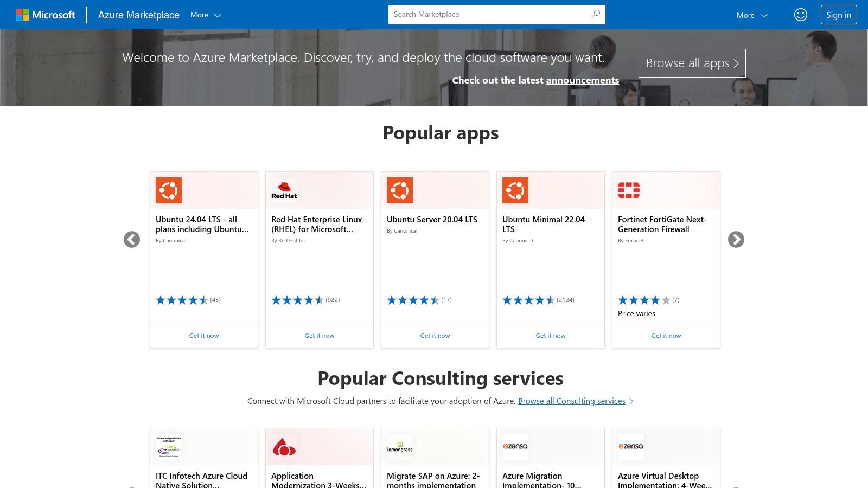The height and width of the screenshot is (488, 868).
Task: Open Fortinet FortiGate Next-Generation Firewall title
Action: point(662,224)
